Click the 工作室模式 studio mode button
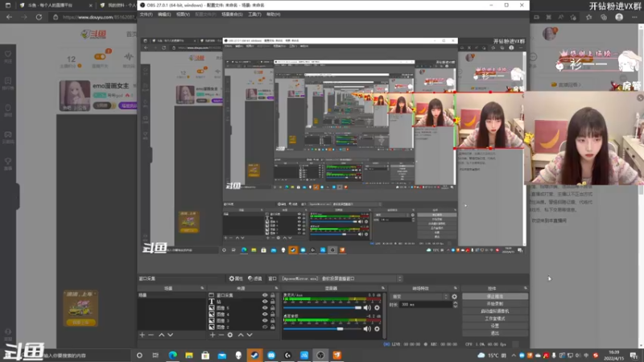This screenshot has height=362, width=644. [495, 319]
